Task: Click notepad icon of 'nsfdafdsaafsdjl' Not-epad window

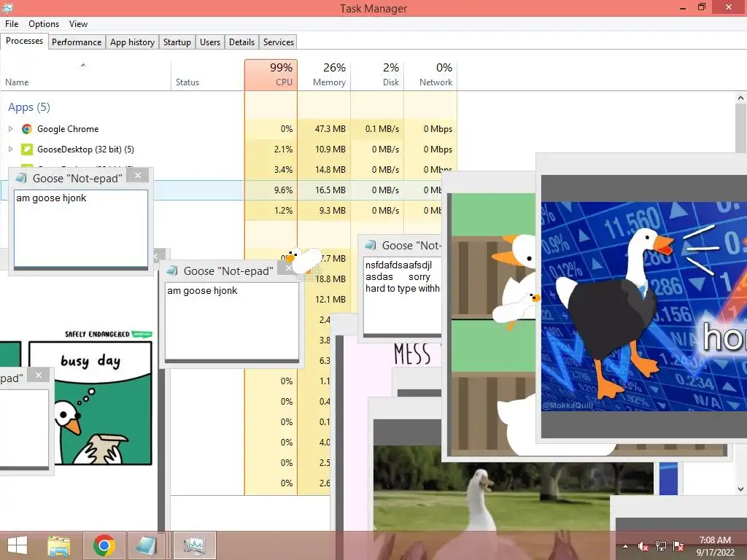Action: point(370,245)
